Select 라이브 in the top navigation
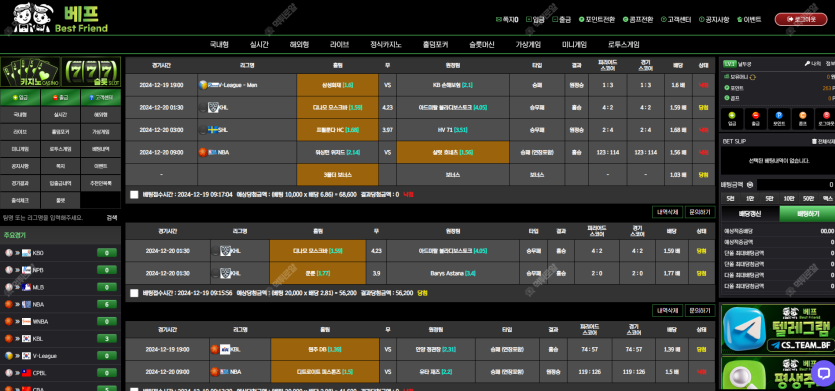835x391 pixels. (340, 45)
